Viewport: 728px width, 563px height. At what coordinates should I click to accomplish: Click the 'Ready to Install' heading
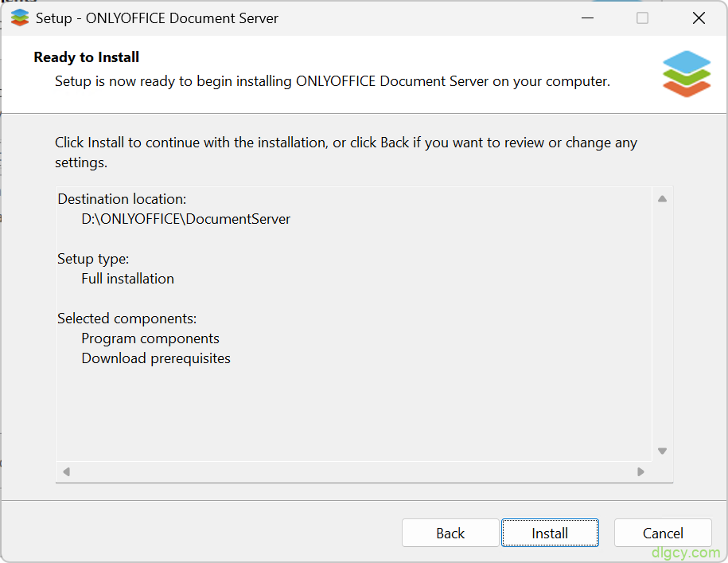[87, 57]
